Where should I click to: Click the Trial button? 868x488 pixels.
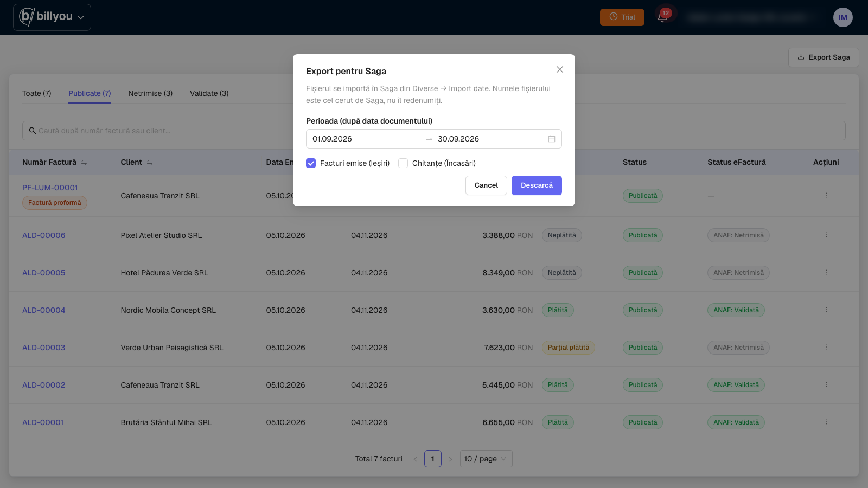click(x=622, y=17)
